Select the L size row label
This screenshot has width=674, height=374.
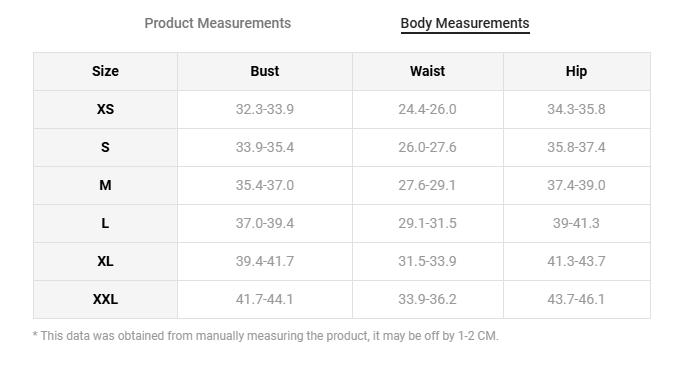click(105, 224)
